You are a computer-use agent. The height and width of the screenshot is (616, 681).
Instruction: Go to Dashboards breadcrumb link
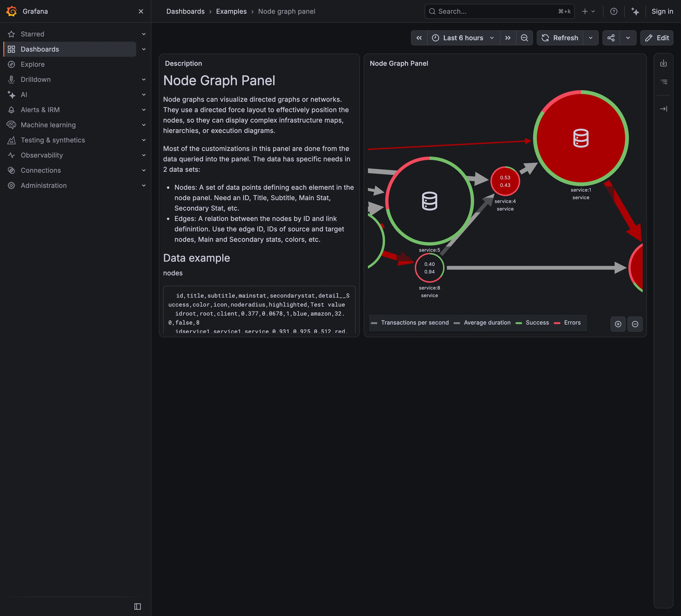click(x=185, y=12)
